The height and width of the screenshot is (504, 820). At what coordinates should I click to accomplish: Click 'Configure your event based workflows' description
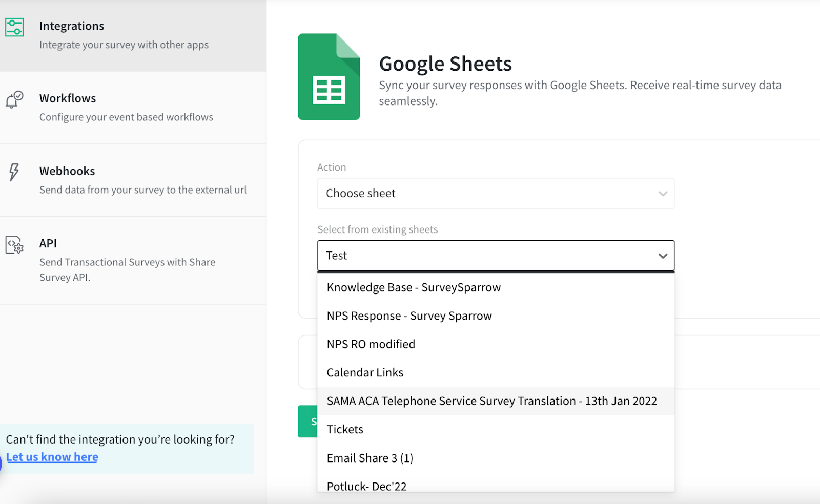(x=126, y=117)
